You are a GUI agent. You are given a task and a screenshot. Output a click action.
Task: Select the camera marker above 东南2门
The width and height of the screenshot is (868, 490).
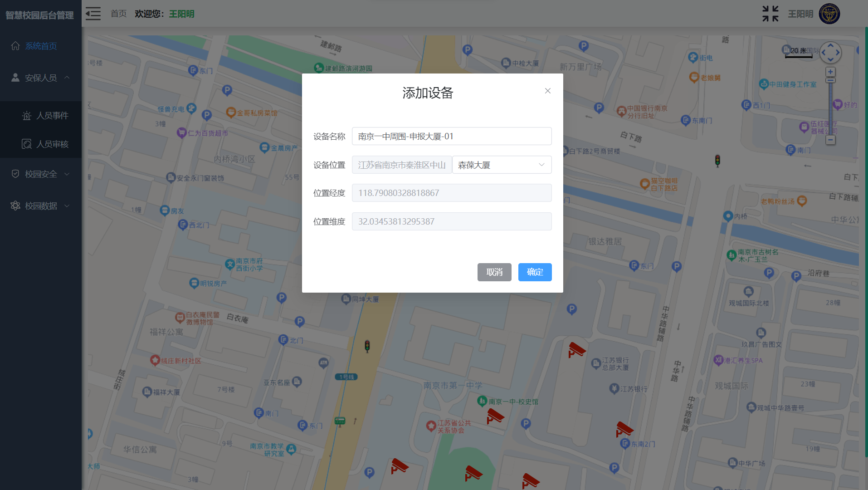point(624,429)
